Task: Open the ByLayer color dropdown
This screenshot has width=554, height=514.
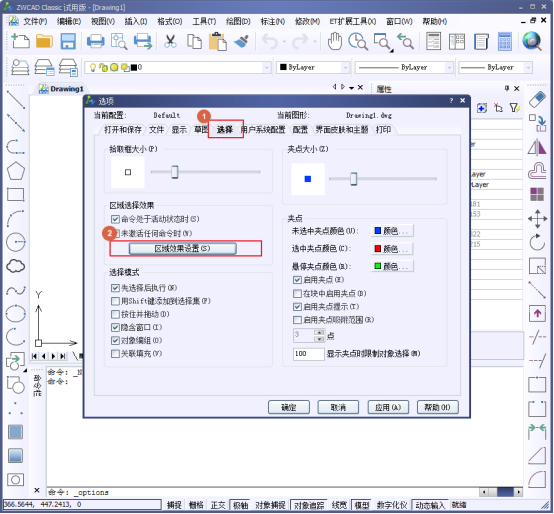Action: [345, 67]
